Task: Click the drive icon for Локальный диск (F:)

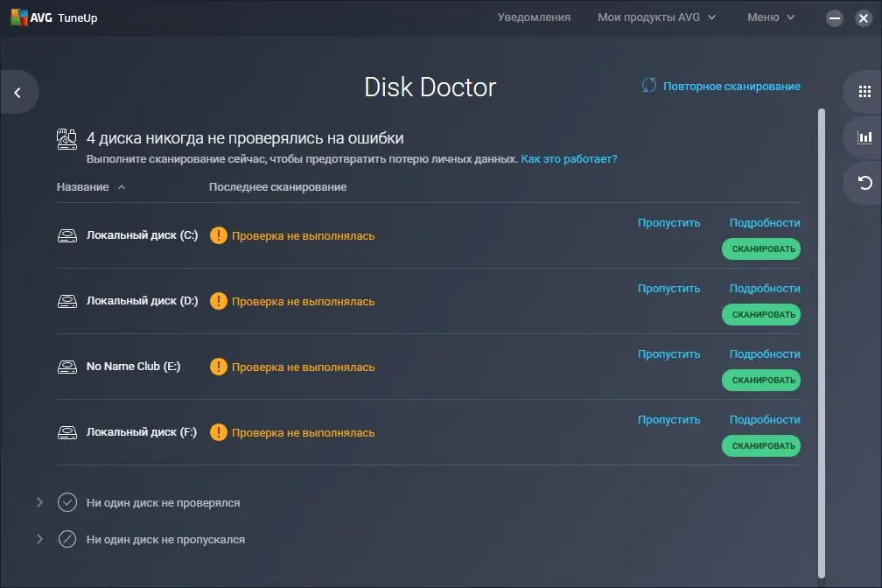Action: pos(67,433)
